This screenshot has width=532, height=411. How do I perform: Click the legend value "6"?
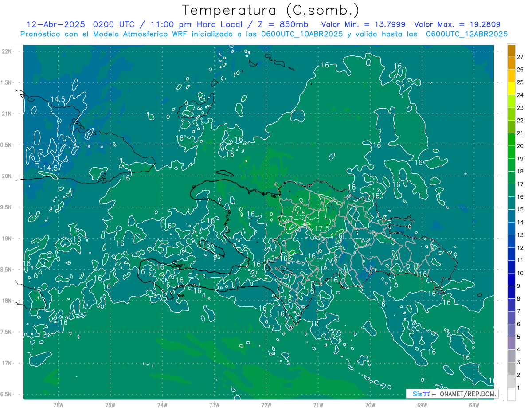click(x=519, y=324)
